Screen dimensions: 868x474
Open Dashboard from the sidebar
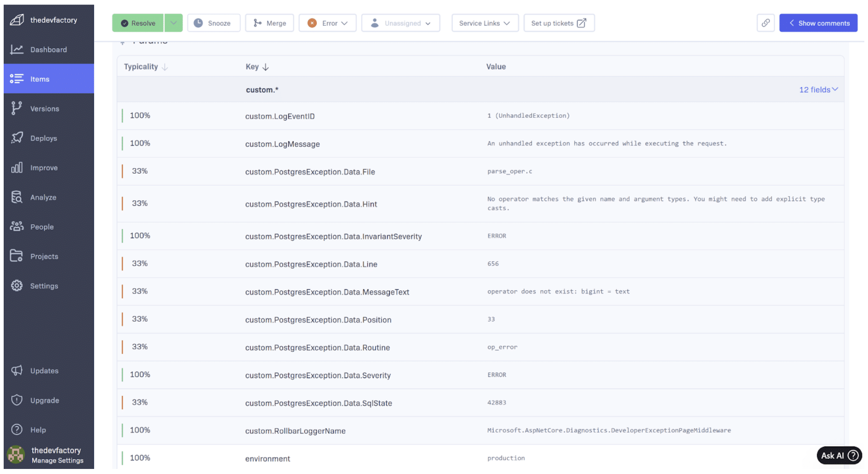point(48,50)
